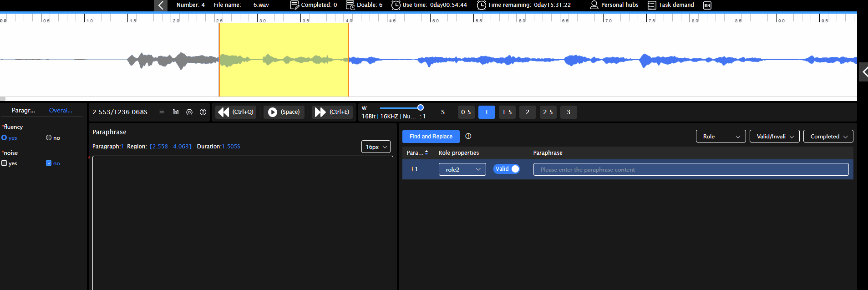The image size is (868, 290).
Task: Set playback speed to 3
Action: 569,112
